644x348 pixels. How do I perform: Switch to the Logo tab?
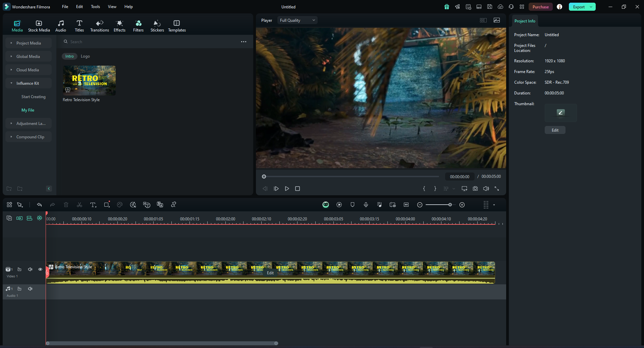85,56
